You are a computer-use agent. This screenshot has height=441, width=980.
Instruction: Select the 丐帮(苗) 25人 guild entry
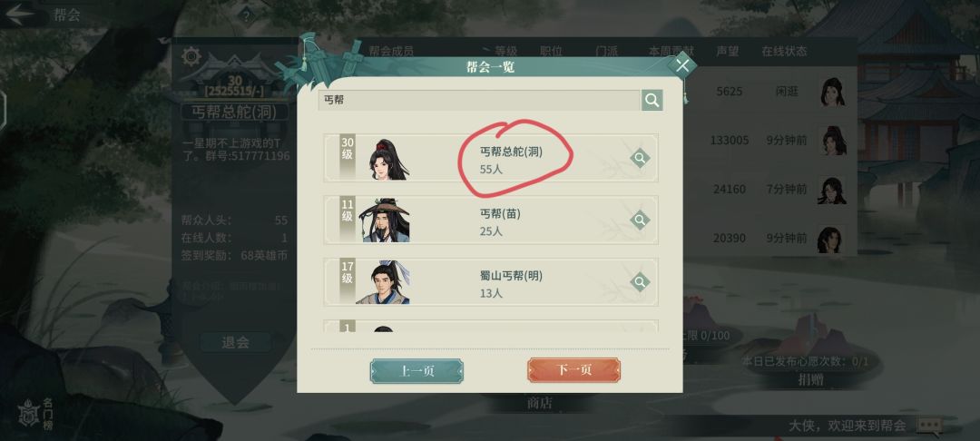click(x=491, y=220)
